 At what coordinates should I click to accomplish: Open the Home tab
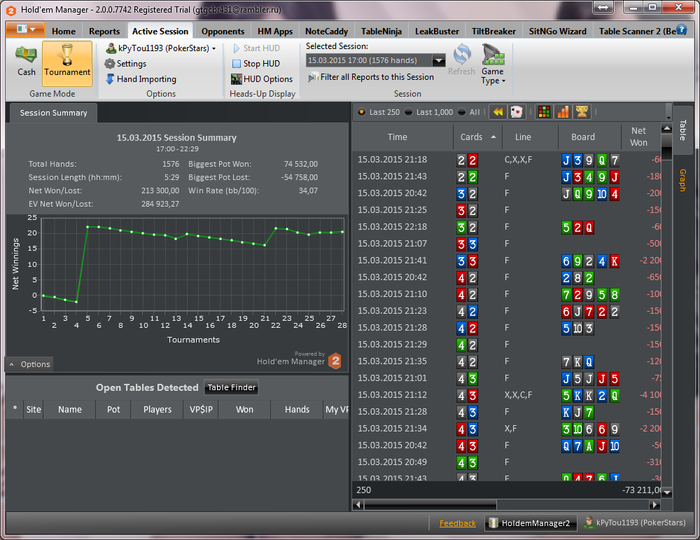click(63, 31)
